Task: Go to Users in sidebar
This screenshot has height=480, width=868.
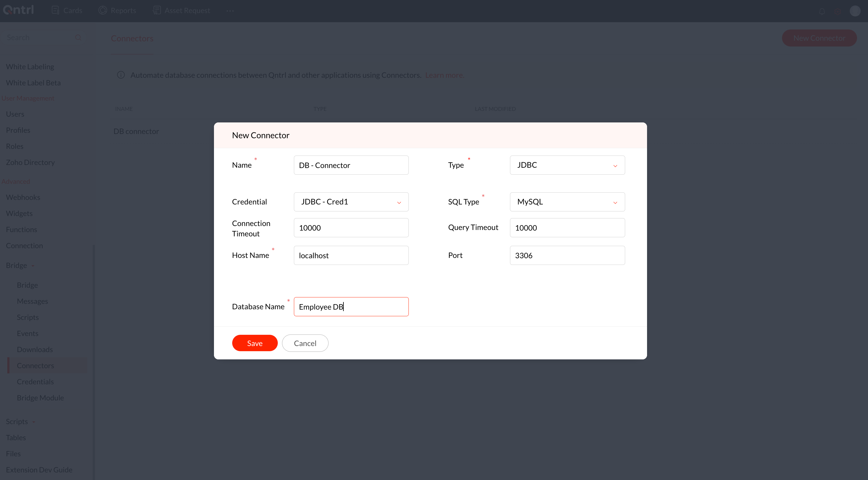Action: coord(15,114)
